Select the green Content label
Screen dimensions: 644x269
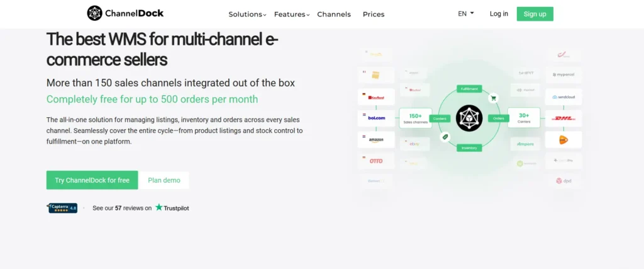point(440,118)
